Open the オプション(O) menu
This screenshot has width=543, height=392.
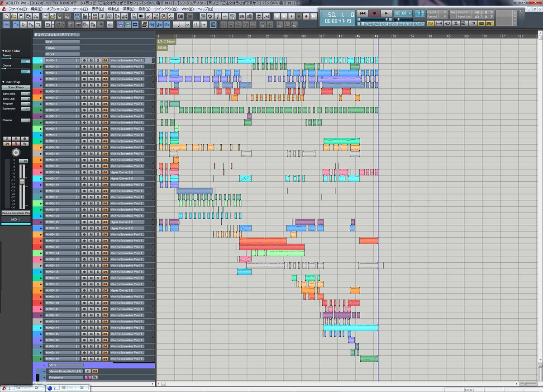point(57,9)
